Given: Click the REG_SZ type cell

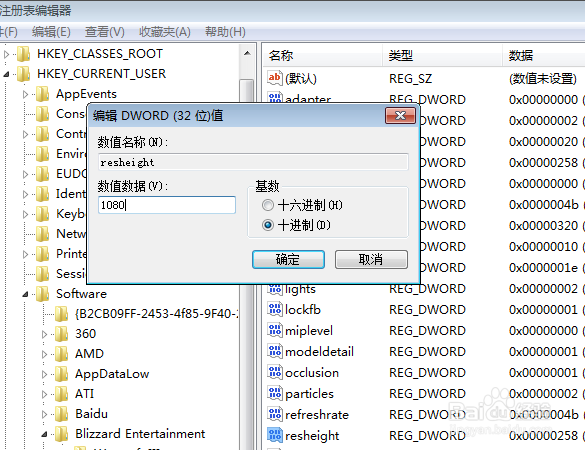Looking at the screenshot, I should [410, 78].
